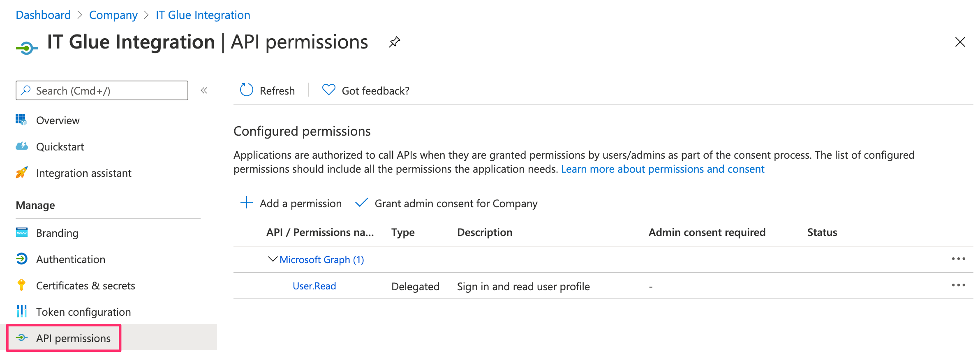The width and height of the screenshot is (980, 356).
Task: Click the Status column header
Action: tap(822, 232)
